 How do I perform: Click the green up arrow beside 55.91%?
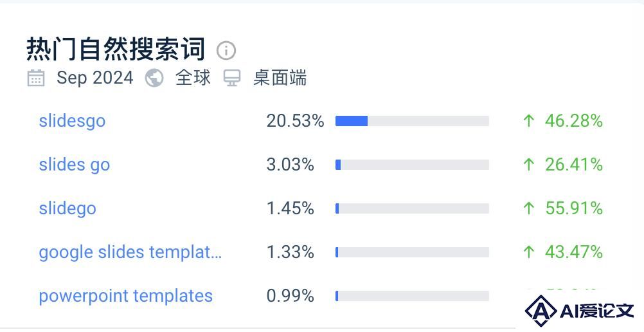click(529, 208)
